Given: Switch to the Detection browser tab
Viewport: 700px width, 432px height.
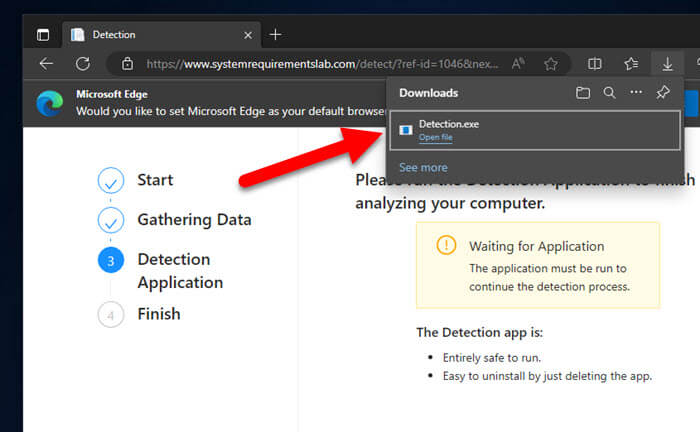Looking at the screenshot, I should [161, 35].
